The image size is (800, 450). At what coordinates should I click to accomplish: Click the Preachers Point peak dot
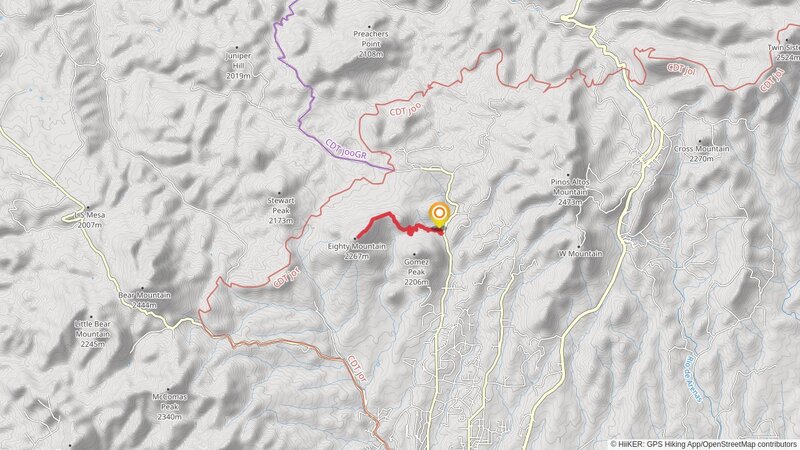point(370,27)
